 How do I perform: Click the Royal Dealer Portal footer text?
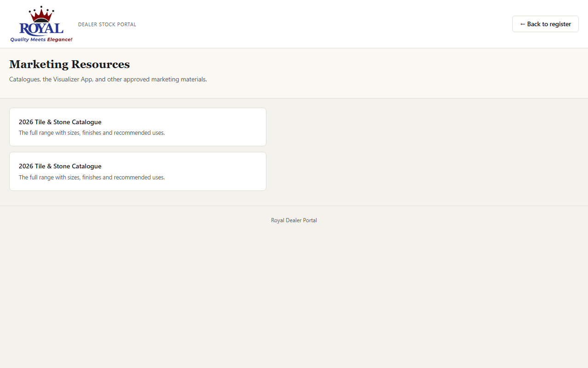[x=294, y=220]
